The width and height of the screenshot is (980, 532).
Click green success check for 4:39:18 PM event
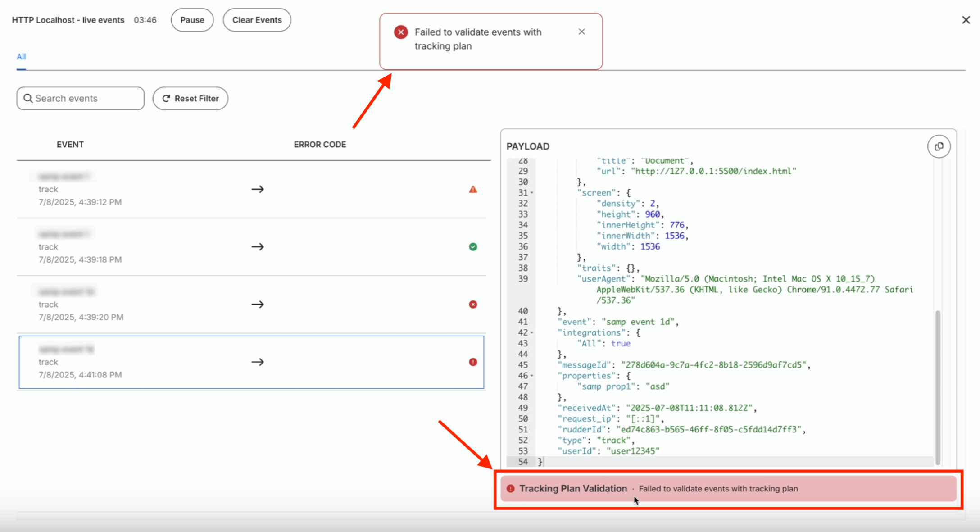pyautogui.click(x=473, y=247)
